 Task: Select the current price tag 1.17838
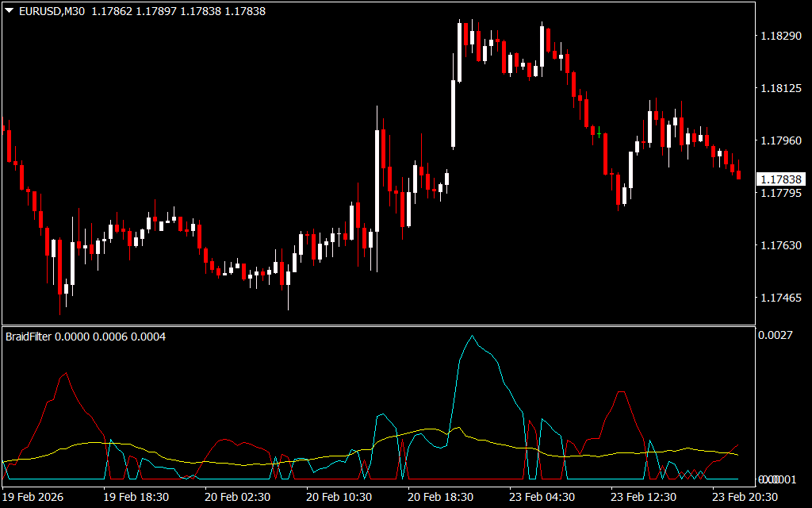[781, 179]
